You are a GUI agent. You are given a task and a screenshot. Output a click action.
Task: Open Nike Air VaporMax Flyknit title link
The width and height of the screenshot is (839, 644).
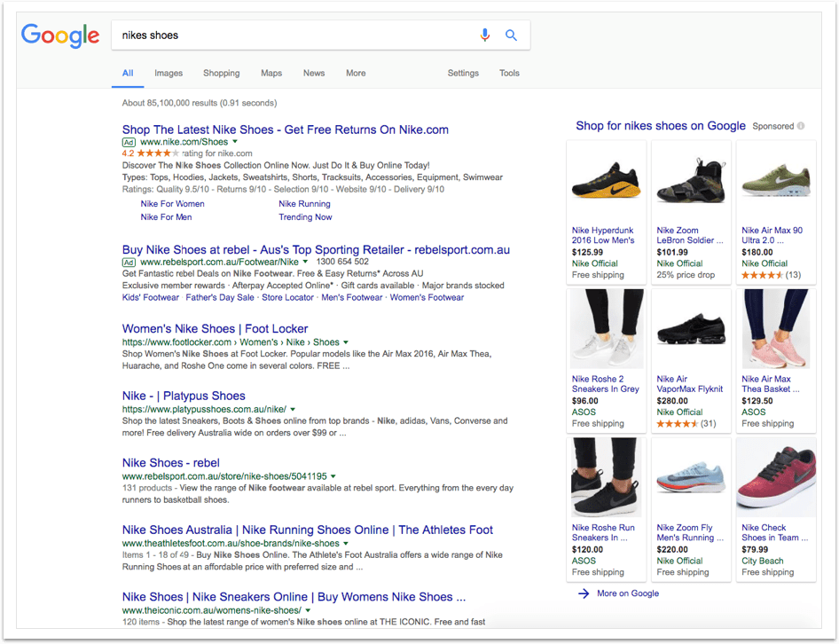pos(690,384)
